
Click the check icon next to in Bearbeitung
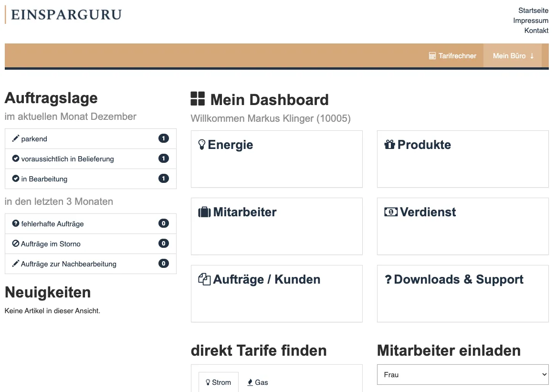coord(16,179)
